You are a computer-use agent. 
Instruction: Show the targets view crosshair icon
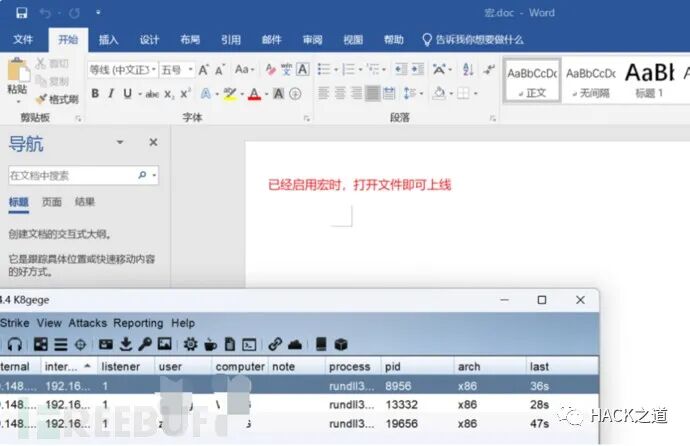tap(80, 344)
